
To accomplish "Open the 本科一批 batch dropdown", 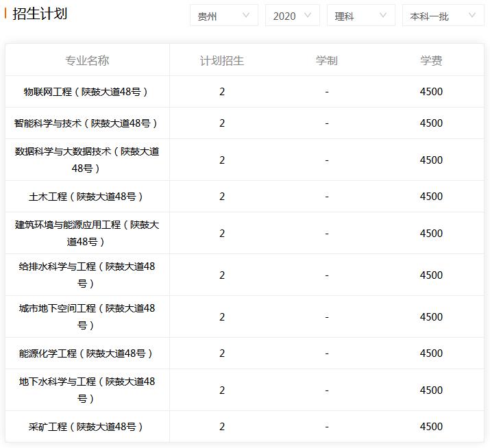I will [x=443, y=16].
